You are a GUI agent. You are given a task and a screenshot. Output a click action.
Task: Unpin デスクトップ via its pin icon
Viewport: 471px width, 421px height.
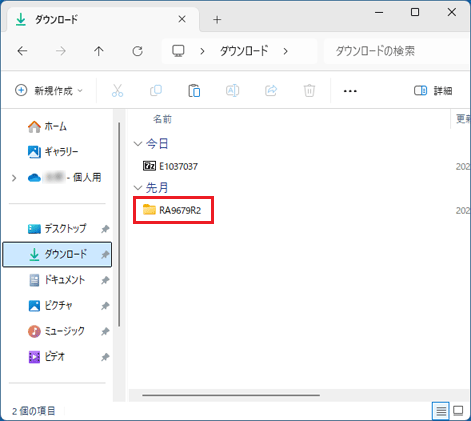coord(105,229)
